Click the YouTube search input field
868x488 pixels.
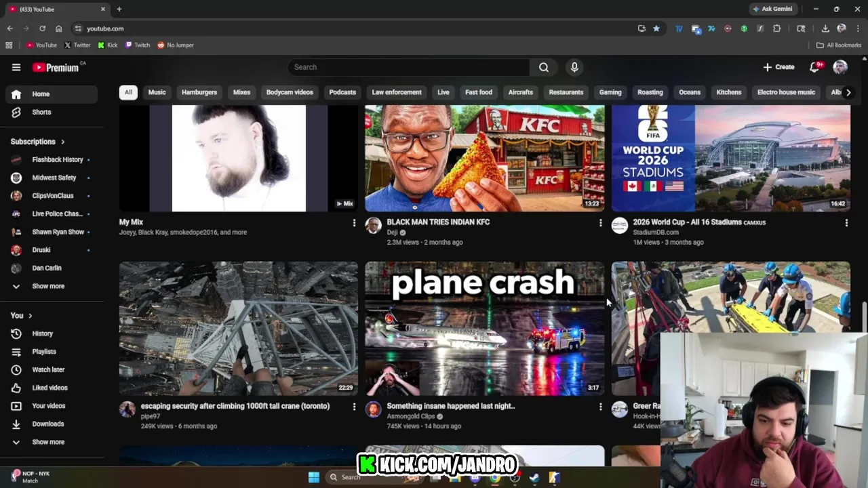(408, 67)
